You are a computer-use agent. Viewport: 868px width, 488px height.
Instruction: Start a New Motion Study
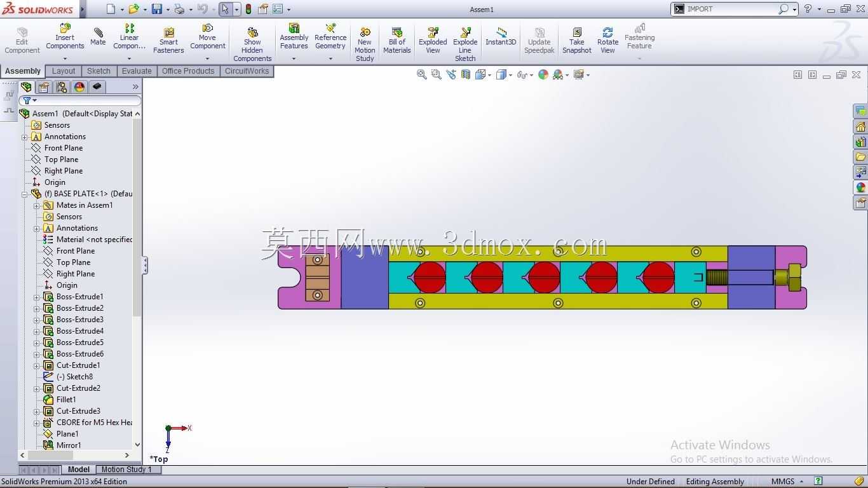365,44
